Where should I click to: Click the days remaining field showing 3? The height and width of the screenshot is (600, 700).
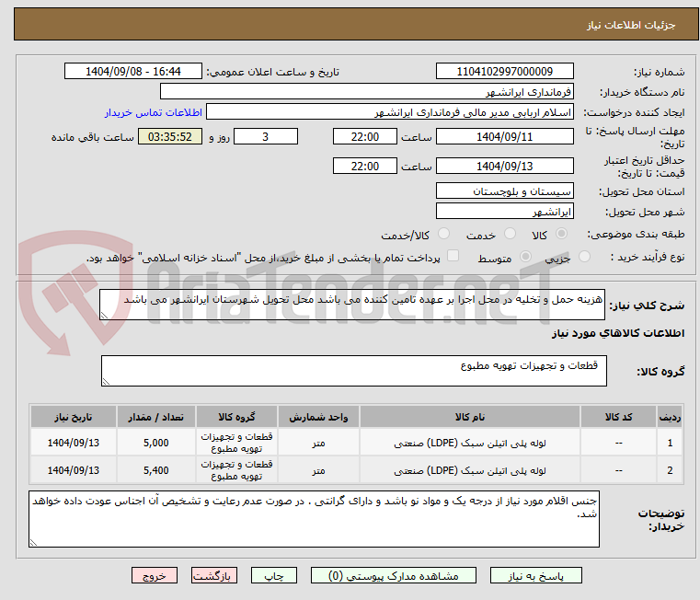coord(266,137)
